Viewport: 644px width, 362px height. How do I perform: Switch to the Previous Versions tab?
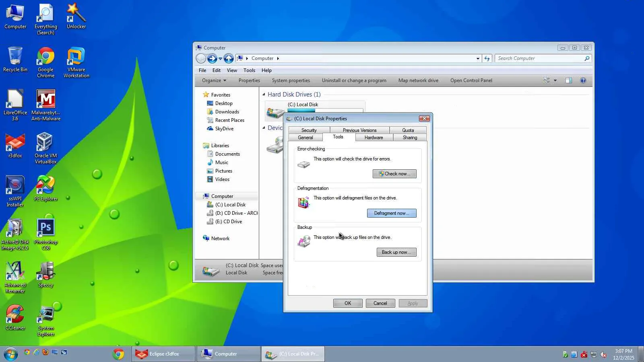[x=359, y=130]
